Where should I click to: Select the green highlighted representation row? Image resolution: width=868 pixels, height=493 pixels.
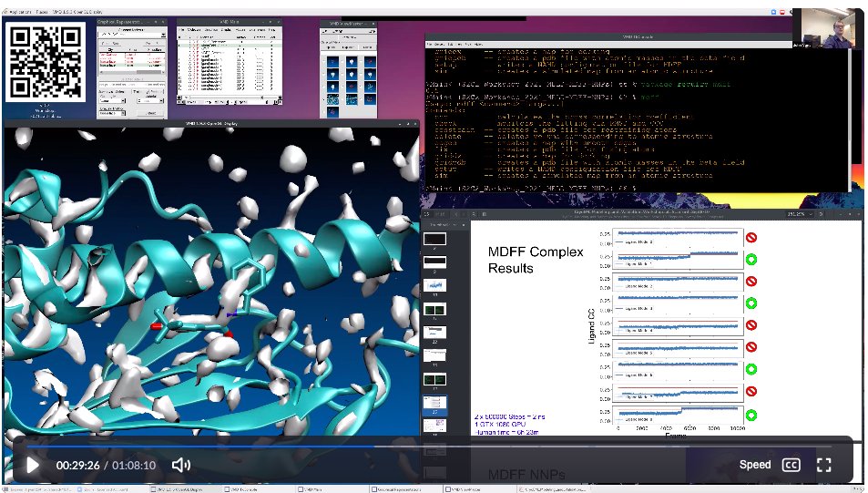pyautogui.click(x=132, y=66)
